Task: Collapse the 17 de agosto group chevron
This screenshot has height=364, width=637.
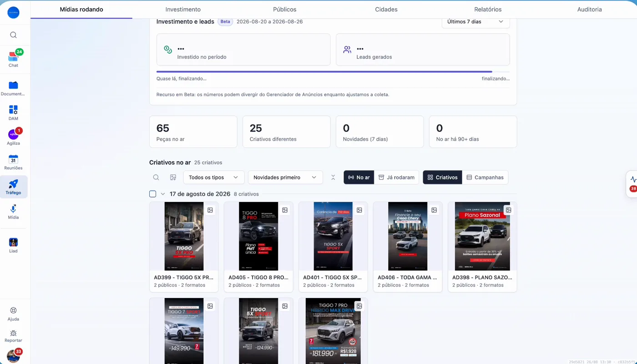Action: pos(163,194)
